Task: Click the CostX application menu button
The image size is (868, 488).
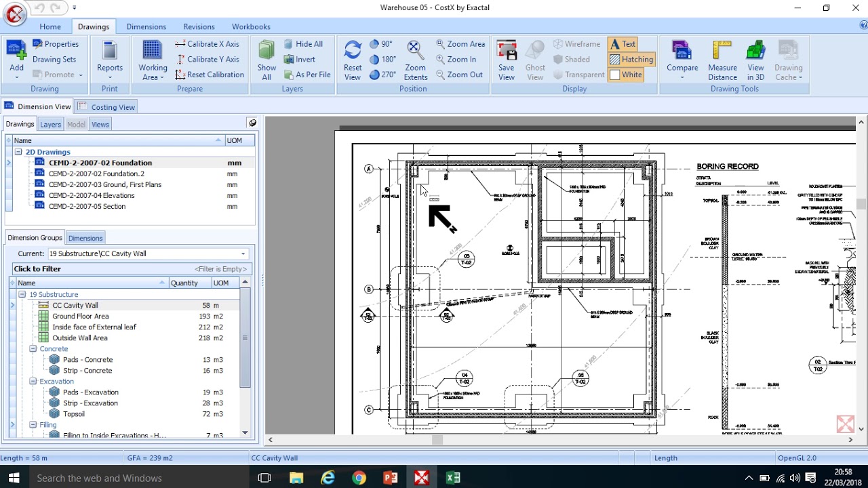Action: coord(15,14)
